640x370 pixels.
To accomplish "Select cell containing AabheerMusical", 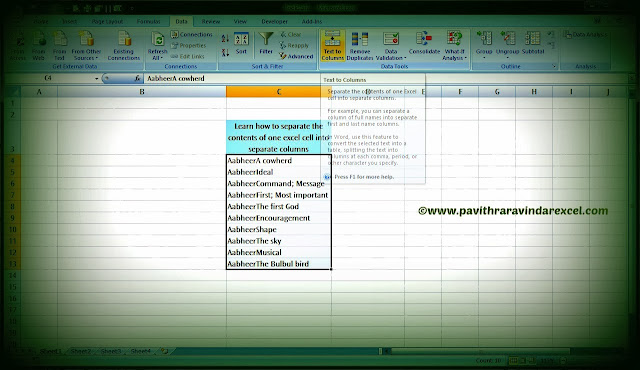I will (x=278, y=252).
